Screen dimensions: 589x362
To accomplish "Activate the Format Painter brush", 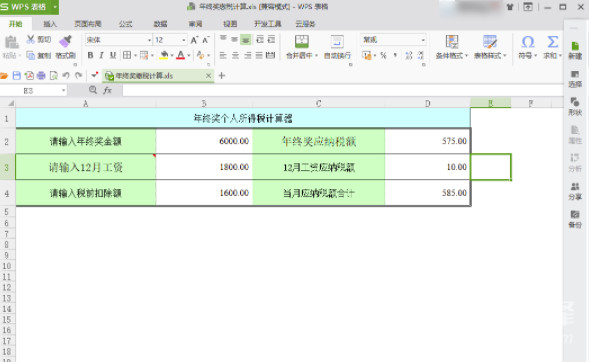I will point(66,41).
